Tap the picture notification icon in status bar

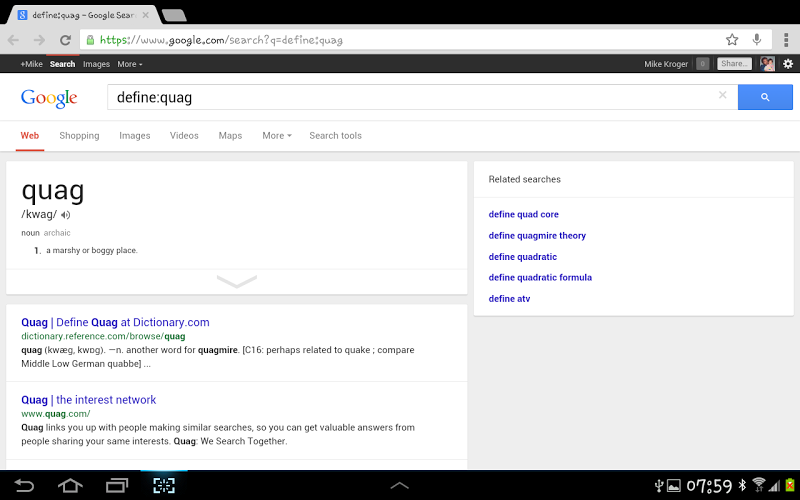(x=673, y=486)
